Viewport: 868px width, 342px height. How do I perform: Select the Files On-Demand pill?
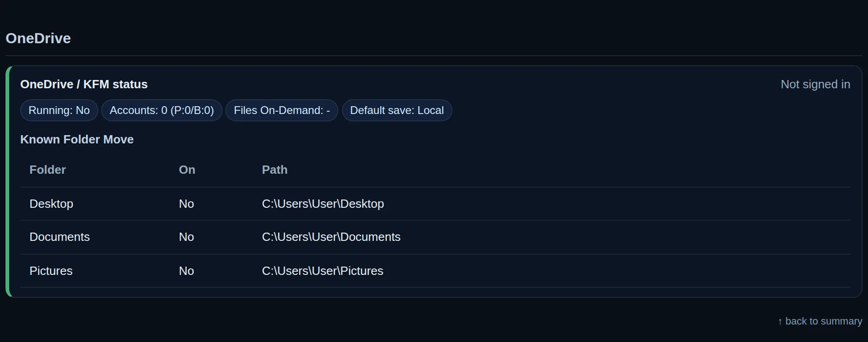click(x=282, y=110)
